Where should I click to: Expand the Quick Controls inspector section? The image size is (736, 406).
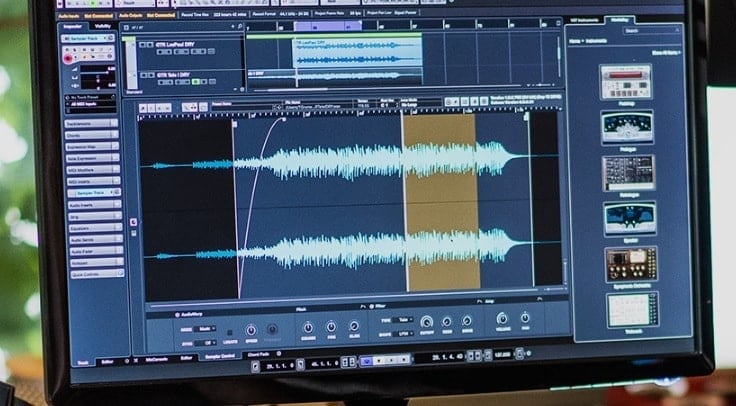tap(97, 274)
